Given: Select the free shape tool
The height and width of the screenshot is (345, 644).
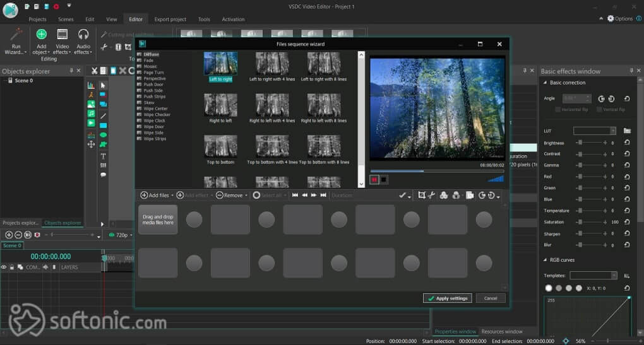Looking at the screenshot, I should coord(103,144).
